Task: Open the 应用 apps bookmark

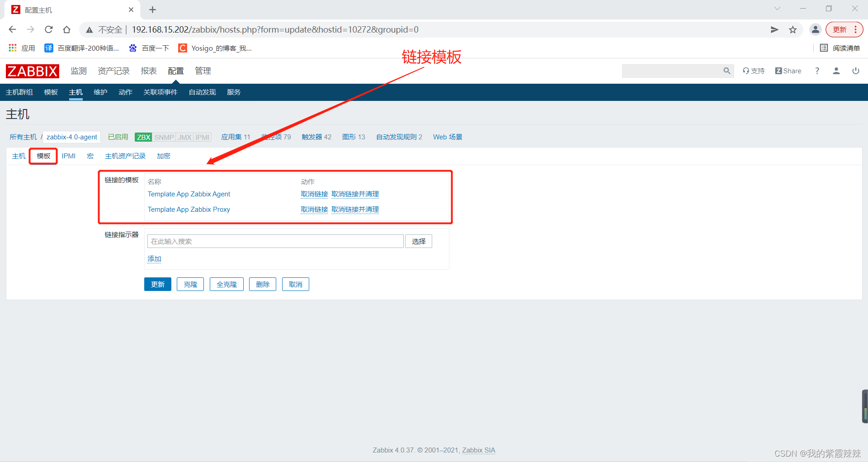Action: pyautogui.click(x=22, y=48)
